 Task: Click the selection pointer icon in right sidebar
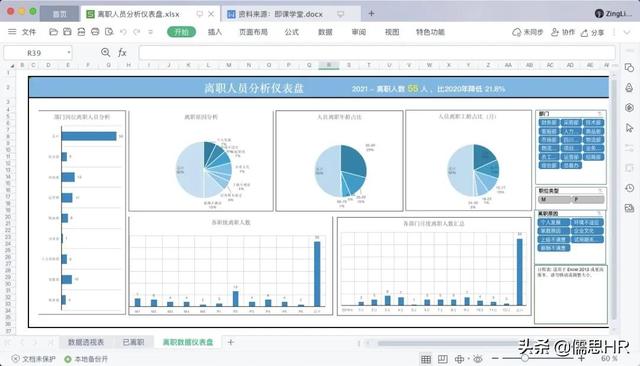pos(629,128)
